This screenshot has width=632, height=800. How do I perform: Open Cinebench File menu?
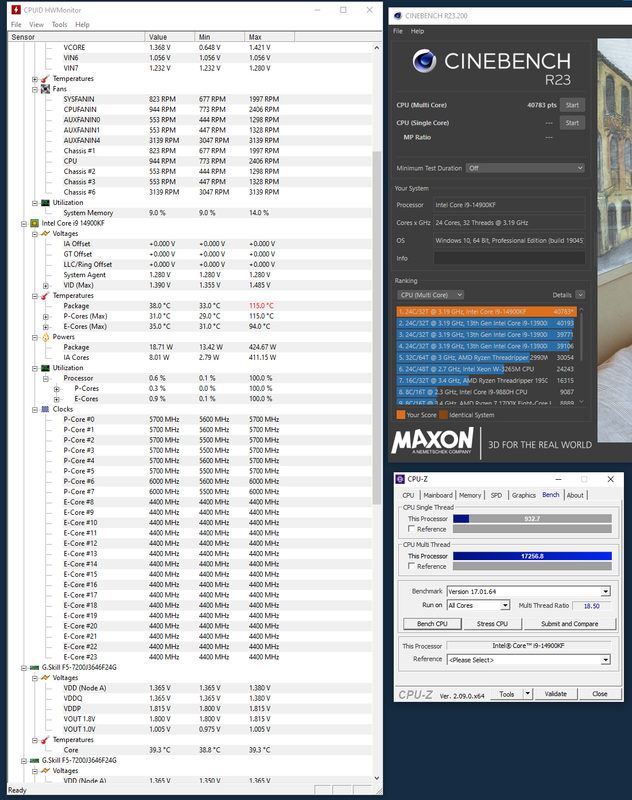pos(398,31)
